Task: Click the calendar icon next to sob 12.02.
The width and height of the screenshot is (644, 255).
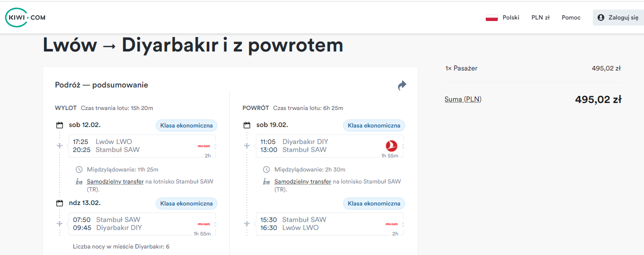Action: [60, 125]
